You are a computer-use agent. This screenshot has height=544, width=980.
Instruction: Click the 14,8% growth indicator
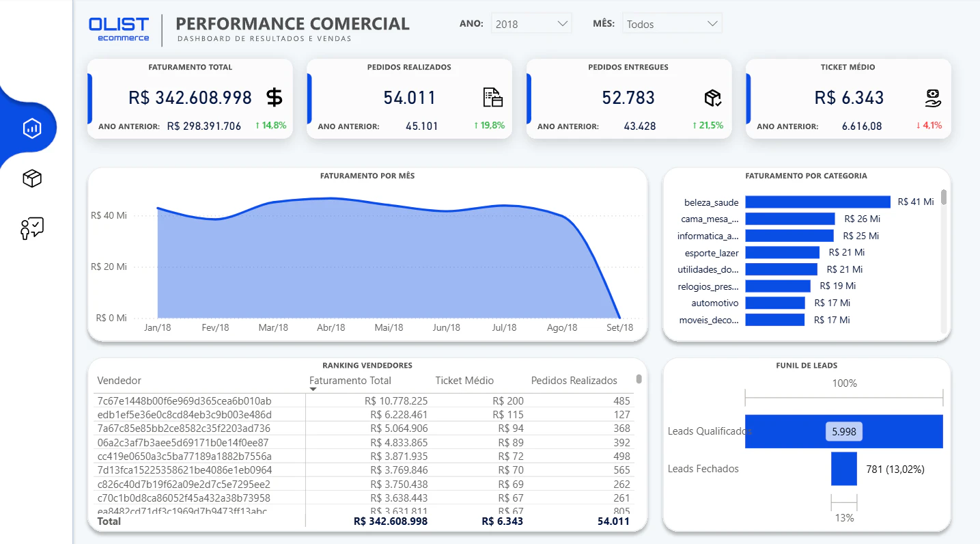[x=270, y=126]
